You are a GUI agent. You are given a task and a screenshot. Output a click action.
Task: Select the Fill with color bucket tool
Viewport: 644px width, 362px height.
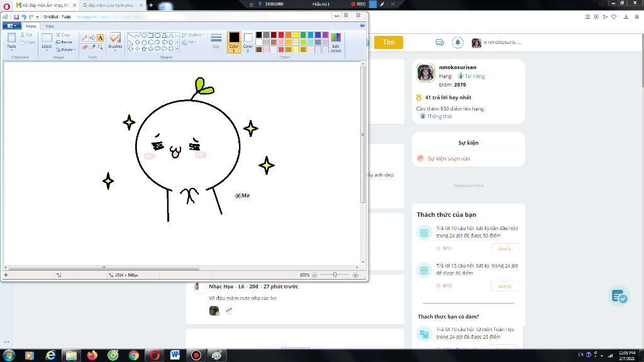coord(92,38)
